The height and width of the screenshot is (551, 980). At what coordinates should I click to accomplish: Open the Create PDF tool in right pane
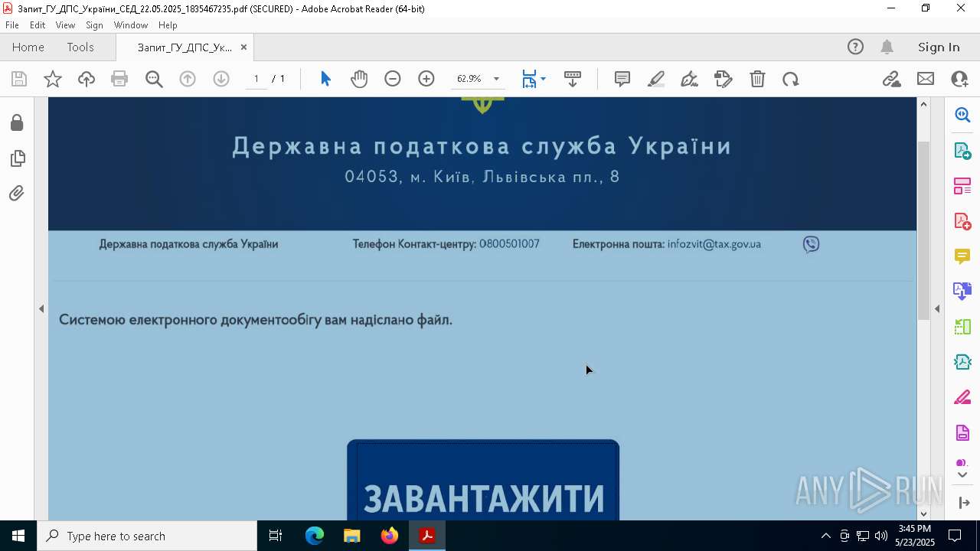[962, 221]
